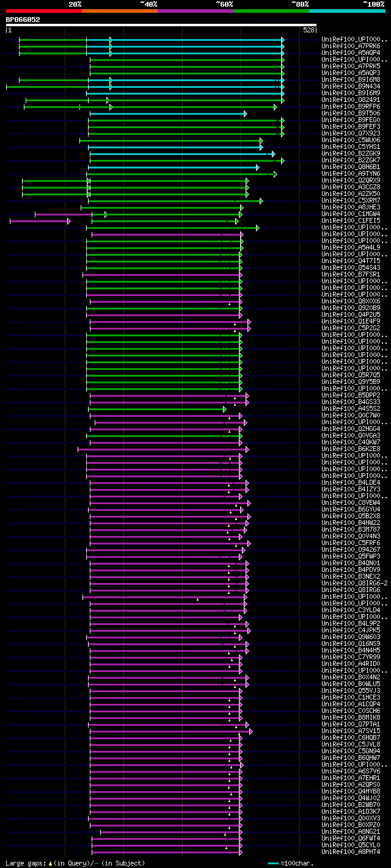Viewport: 391px width, 868px height.
Task: Select the UniRef100_B9RFP6 label
Action: pyautogui.click(x=351, y=106)
